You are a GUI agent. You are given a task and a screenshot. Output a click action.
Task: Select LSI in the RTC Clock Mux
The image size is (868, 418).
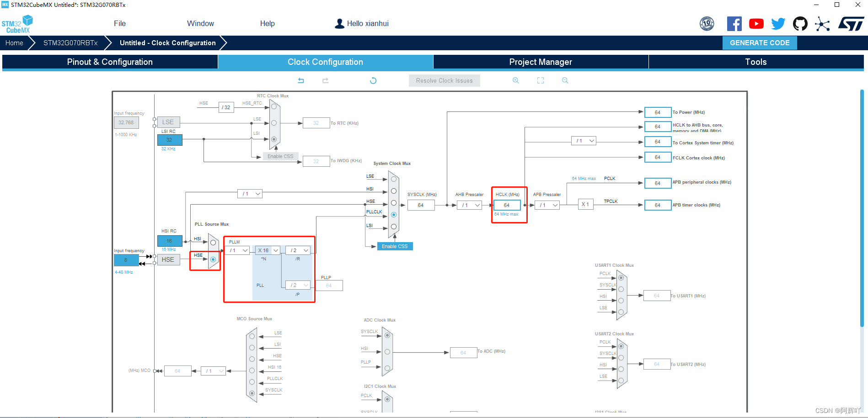274,139
